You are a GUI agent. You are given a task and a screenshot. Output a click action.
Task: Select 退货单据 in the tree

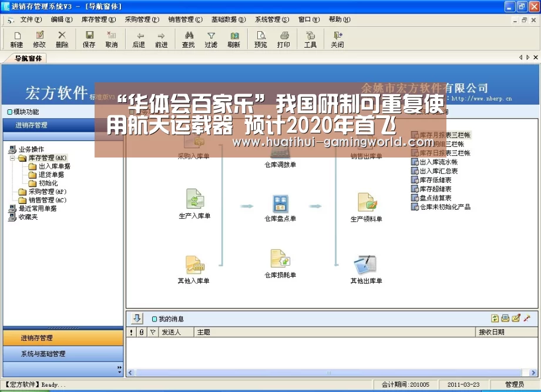[52, 175]
